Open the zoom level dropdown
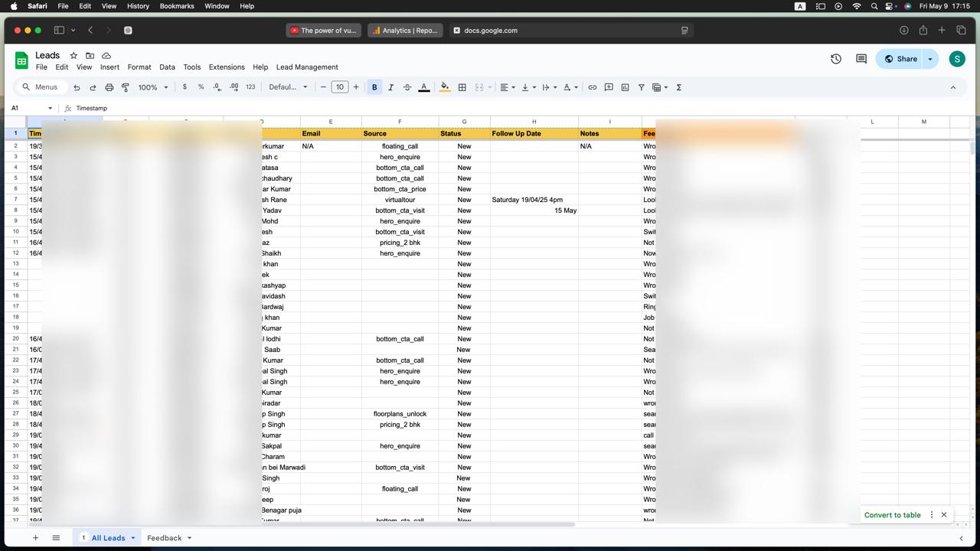980x551 pixels. (x=151, y=86)
